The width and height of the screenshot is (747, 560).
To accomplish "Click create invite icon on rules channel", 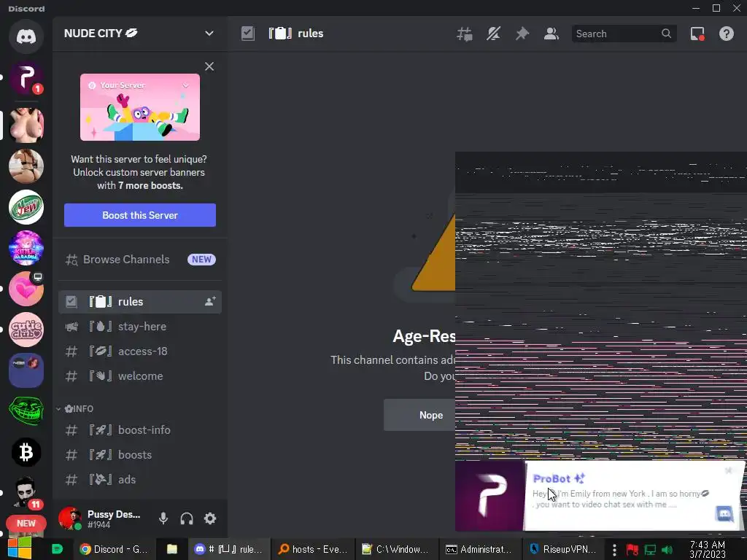I will pos(210,301).
